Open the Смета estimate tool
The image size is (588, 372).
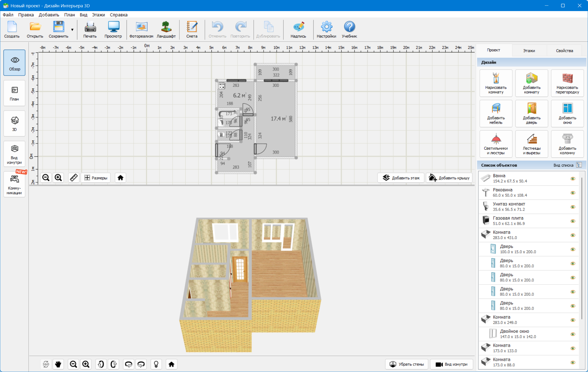coord(192,29)
